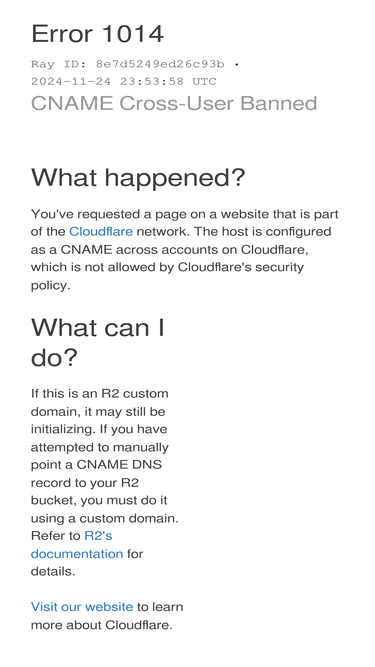Click the CNAME Cross-User Banned subtitle
This screenshot has width=375, height=667.
[x=174, y=103]
